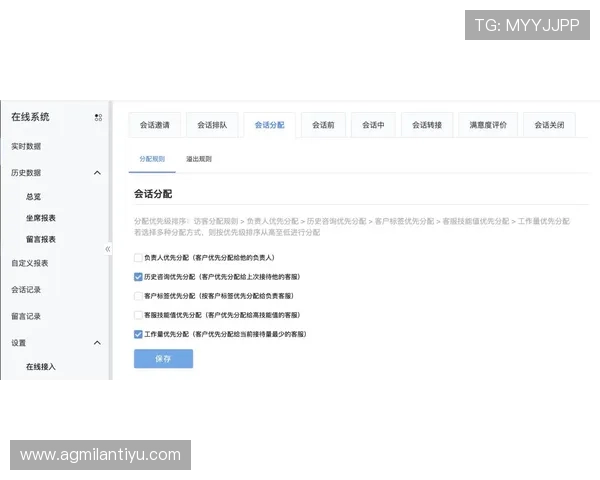Switch to the 会话邀请 tab
This screenshot has width=600, height=480.
[x=155, y=125]
